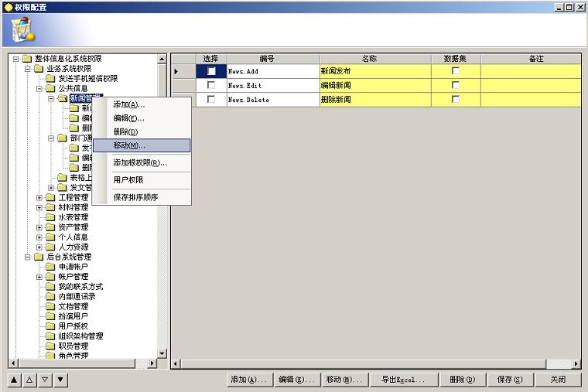Click the bottom 添加(A)... button

click(250, 380)
